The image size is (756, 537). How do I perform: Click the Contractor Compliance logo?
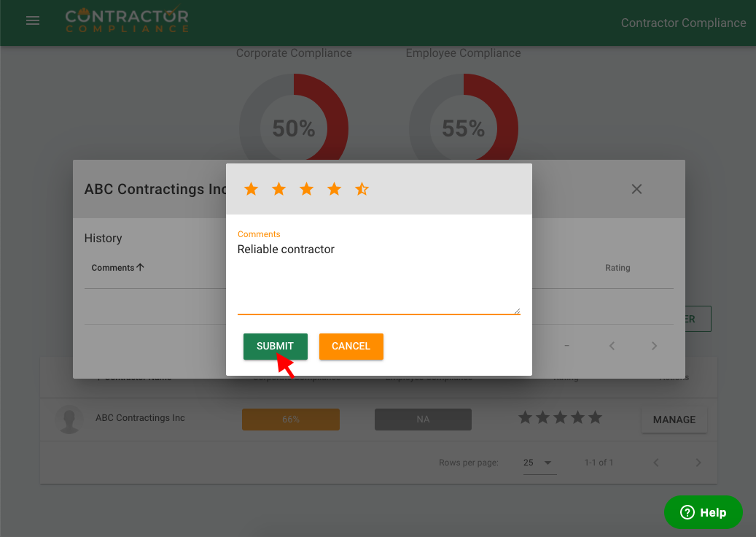[x=127, y=20]
